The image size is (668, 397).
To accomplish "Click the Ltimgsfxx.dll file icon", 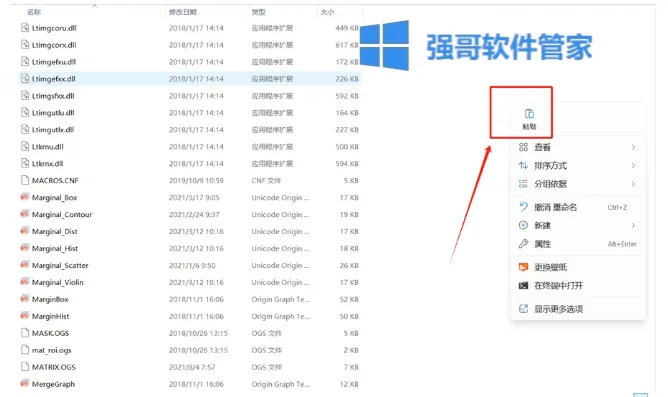I will point(25,95).
